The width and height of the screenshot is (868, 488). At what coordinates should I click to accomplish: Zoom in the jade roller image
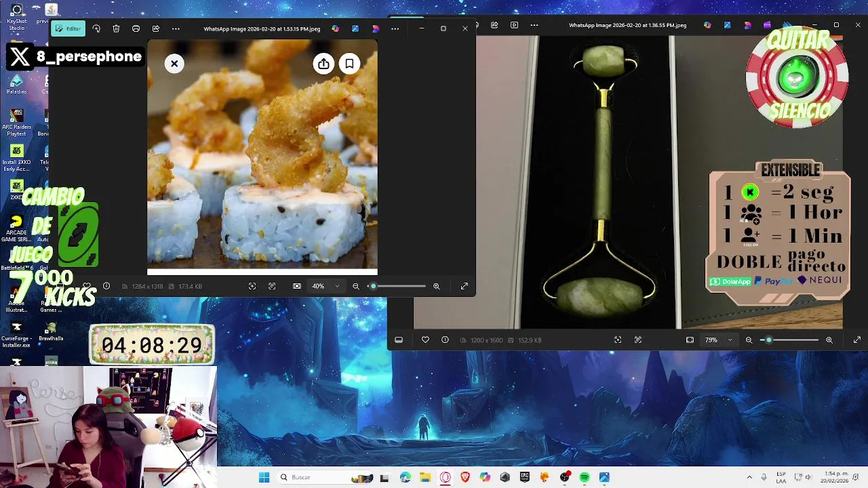point(829,340)
